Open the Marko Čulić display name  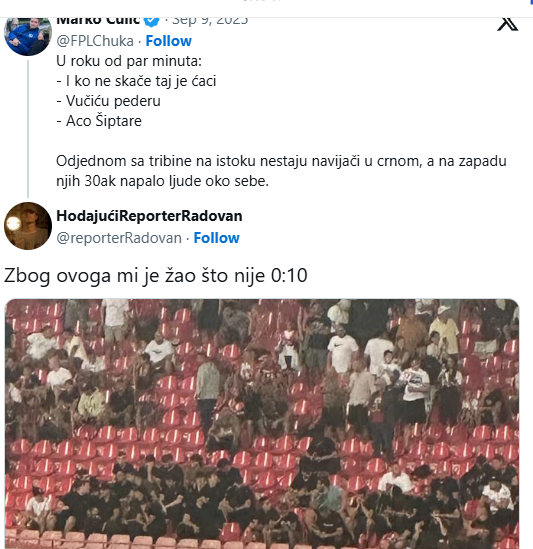tap(98, 21)
